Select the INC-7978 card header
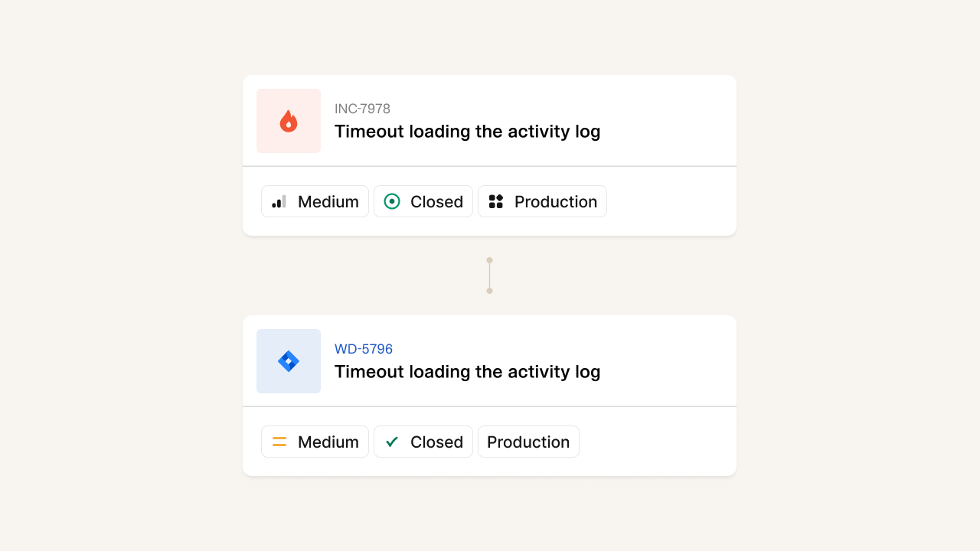The height and width of the screenshot is (551, 980). coord(489,120)
